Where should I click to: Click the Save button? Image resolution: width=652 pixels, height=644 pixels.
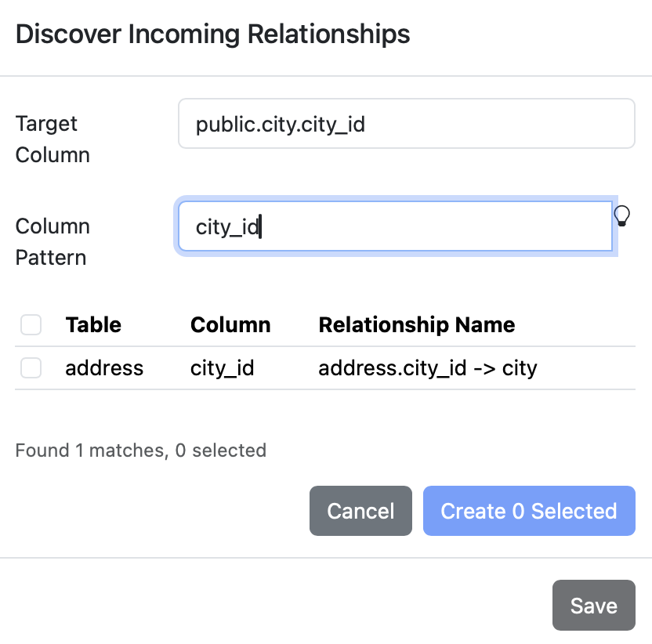click(593, 605)
